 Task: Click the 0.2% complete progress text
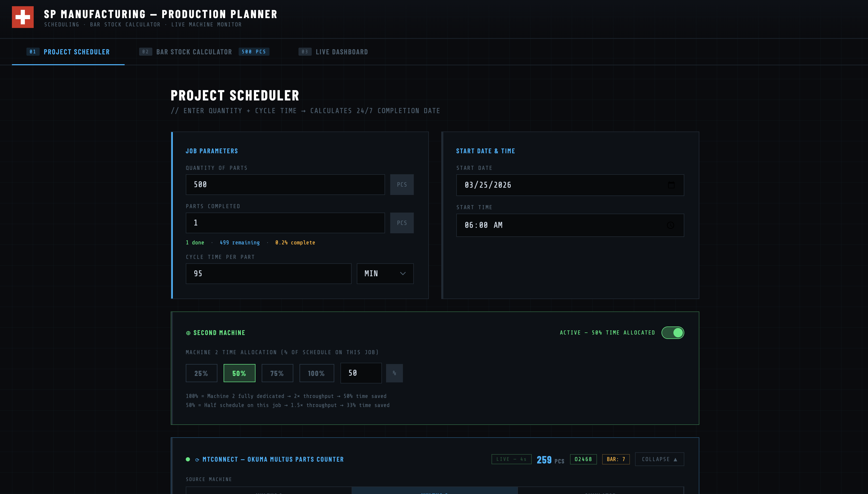295,242
